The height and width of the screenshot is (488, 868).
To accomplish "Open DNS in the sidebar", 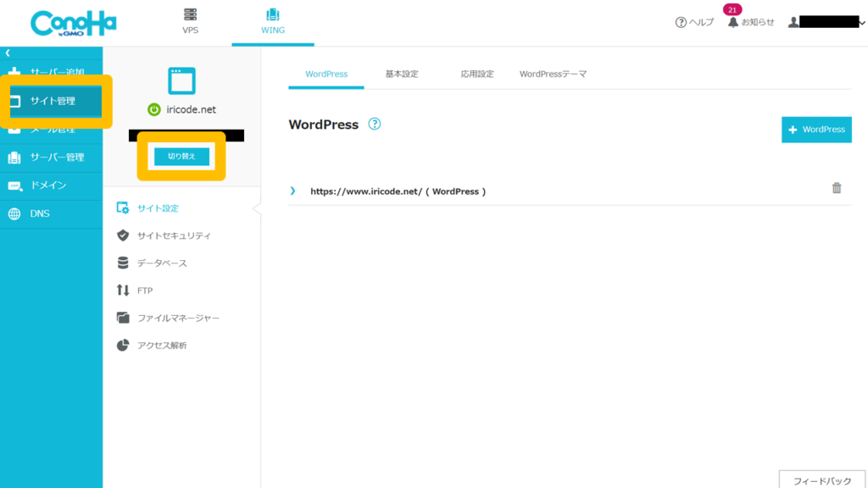I will [x=52, y=214].
